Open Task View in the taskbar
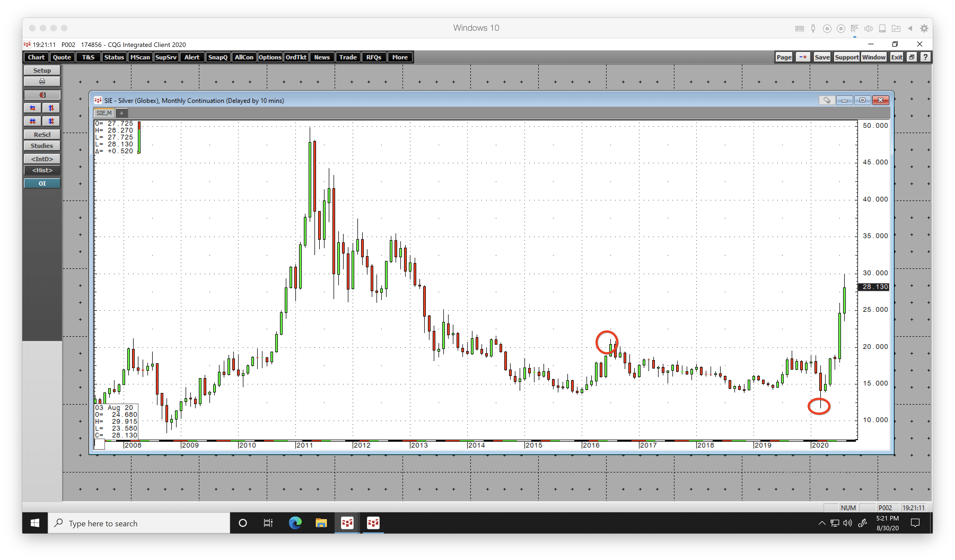 pos(268,523)
